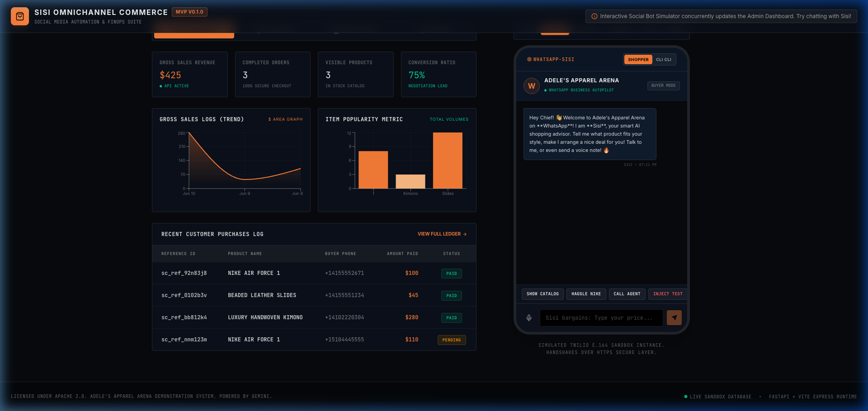868x411 pixels.
Task: Click the API ACTIVE status indicator
Action: point(175,86)
